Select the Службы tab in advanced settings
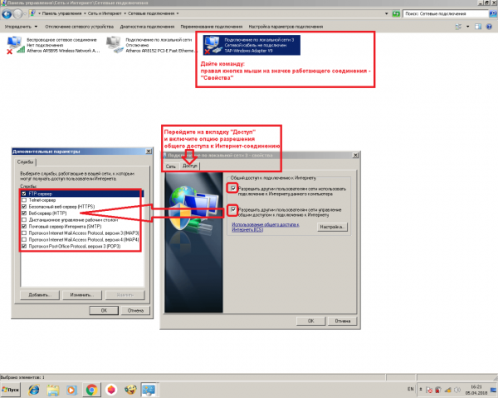The image size is (498, 398). click(x=25, y=162)
